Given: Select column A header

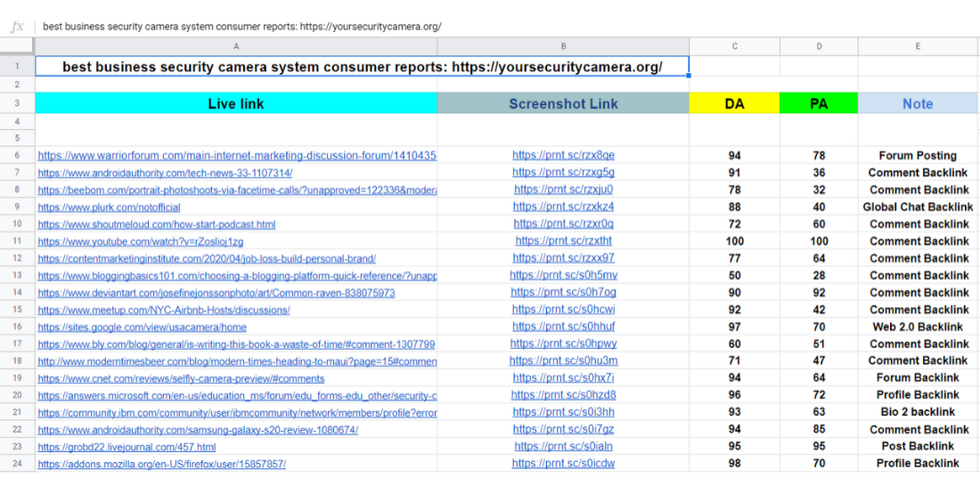Looking at the screenshot, I should pos(236,46).
